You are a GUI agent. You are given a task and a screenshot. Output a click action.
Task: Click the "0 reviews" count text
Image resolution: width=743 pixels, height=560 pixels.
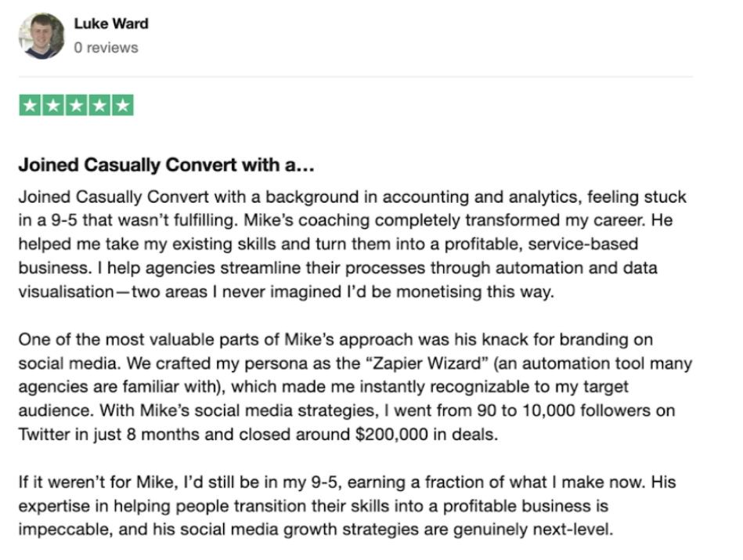point(106,48)
